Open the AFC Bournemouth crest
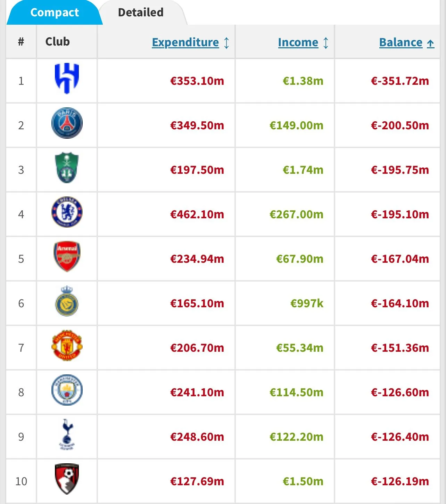 (x=67, y=479)
